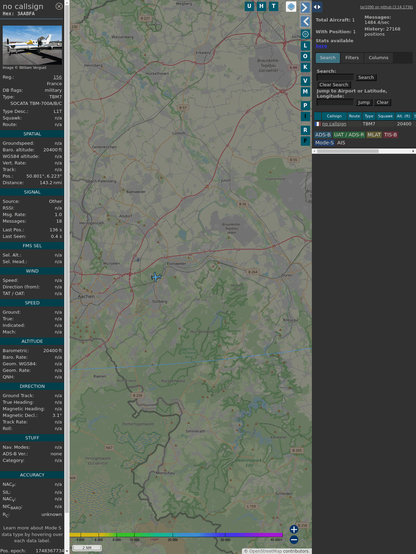Expand sidebar with right chevron button
Viewport: 416px width, 554px height.
(x=305, y=7)
